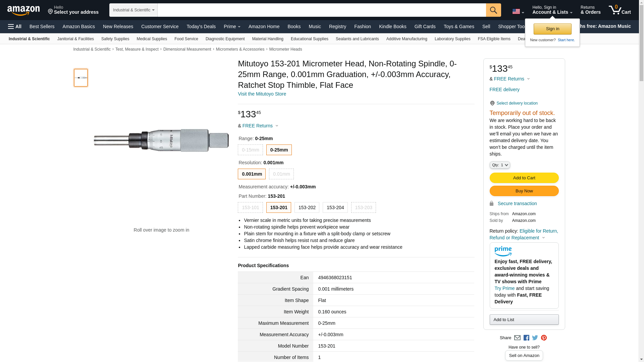The height and width of the screenshot is (362, 644).
Task: Visit the Mitutoyo Store link
Action: pos(262,94)
